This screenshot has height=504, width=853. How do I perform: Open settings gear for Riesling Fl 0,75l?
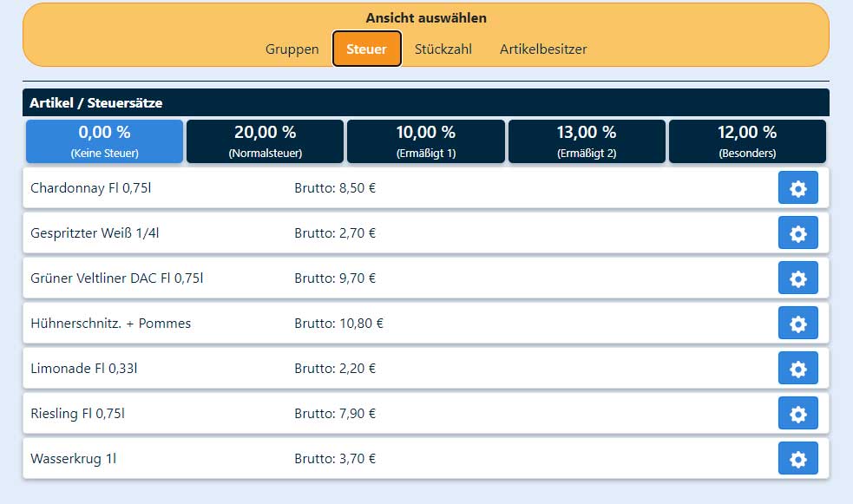[797, 413]
